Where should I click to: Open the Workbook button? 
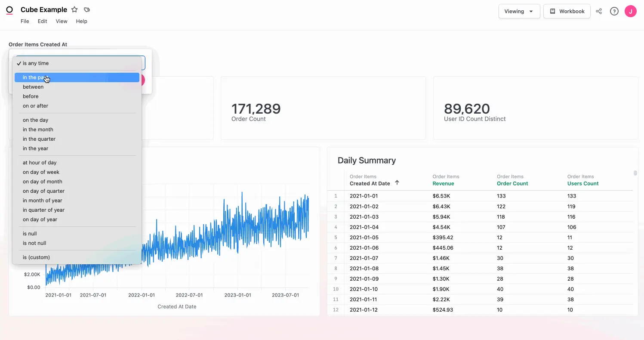(x=567, y=11)
